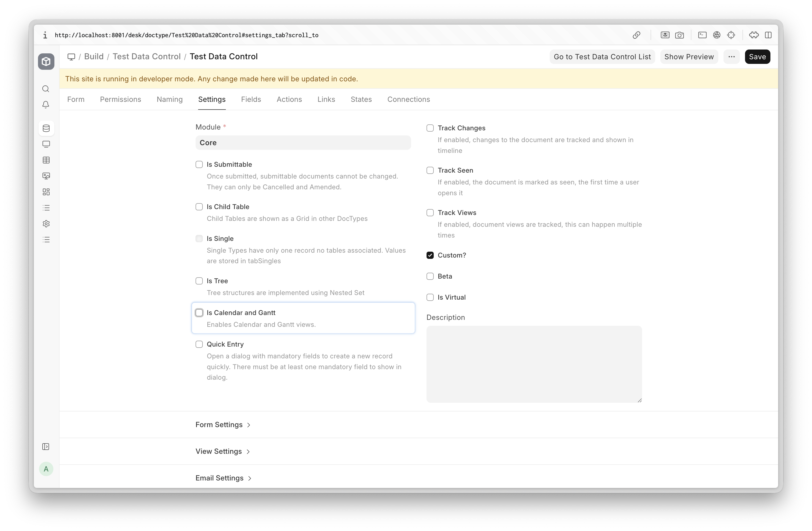Viewport: 812px width, 531px height.
Task: Switch to the Permissions tab
Action: point(120,99)
